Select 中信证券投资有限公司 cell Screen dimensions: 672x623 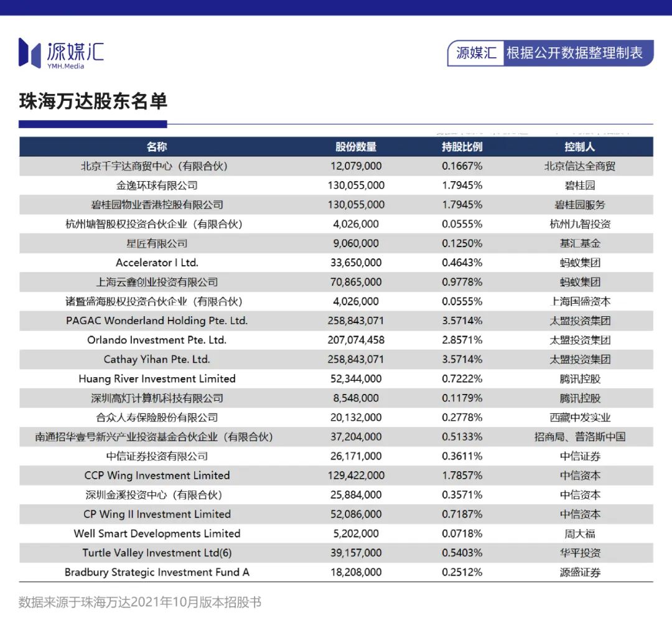[157, 456]
